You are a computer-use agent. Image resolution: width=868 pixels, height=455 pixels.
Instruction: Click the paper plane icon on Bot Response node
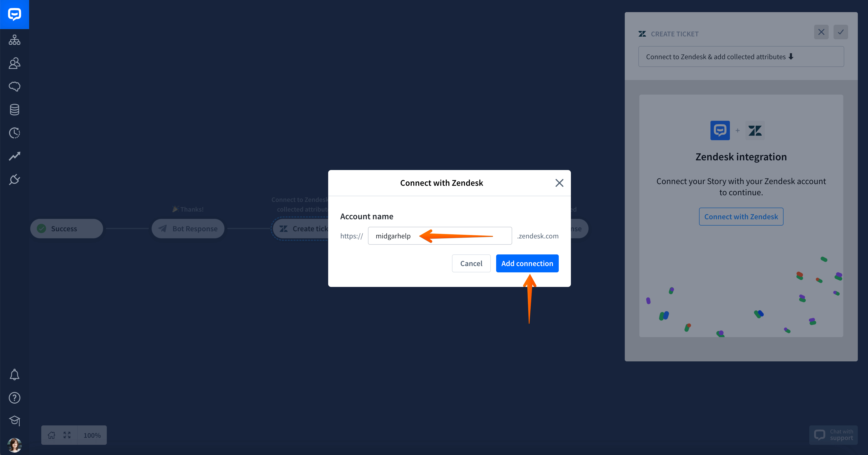tap(162, 229)
